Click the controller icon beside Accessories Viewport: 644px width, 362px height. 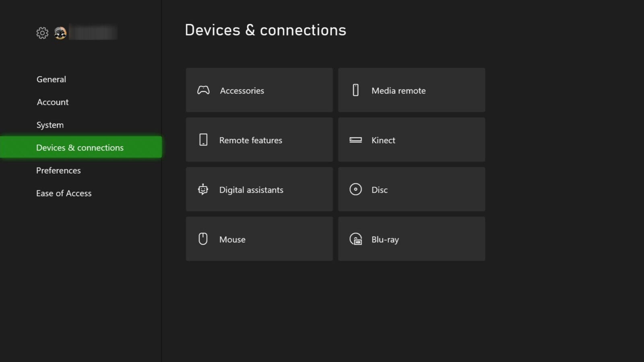point(203,90)
